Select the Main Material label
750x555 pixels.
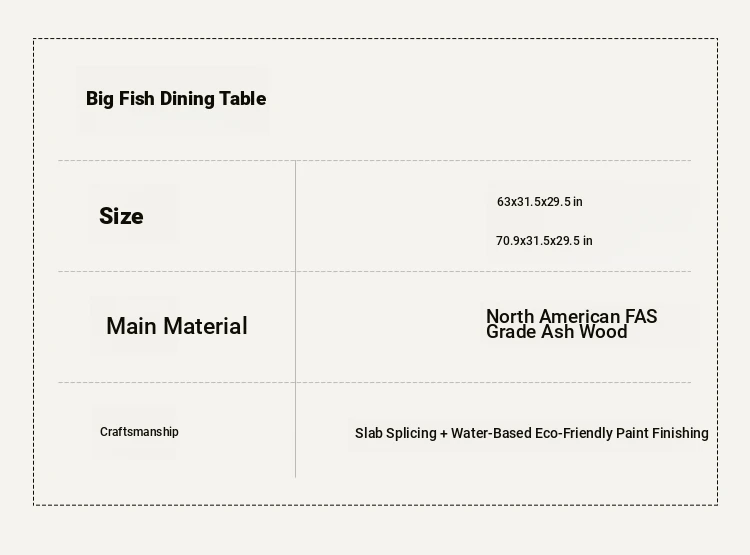pos(177,326)
